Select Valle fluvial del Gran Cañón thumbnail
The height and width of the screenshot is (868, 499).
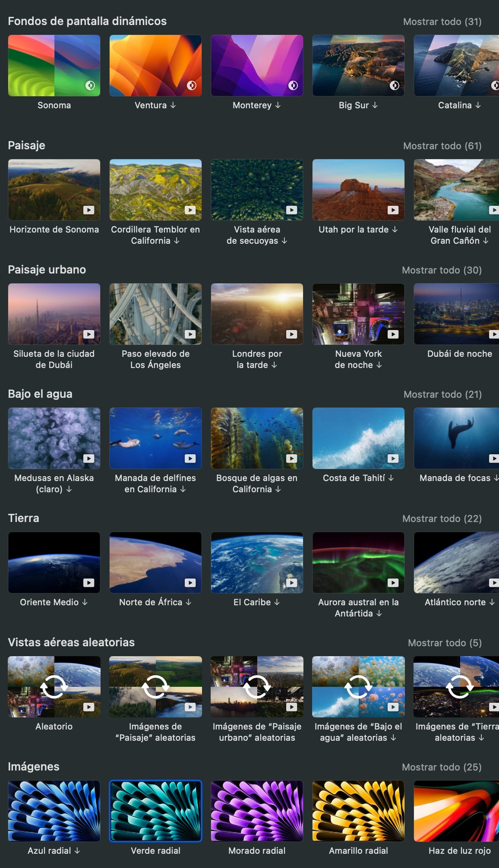coord(456,190)
